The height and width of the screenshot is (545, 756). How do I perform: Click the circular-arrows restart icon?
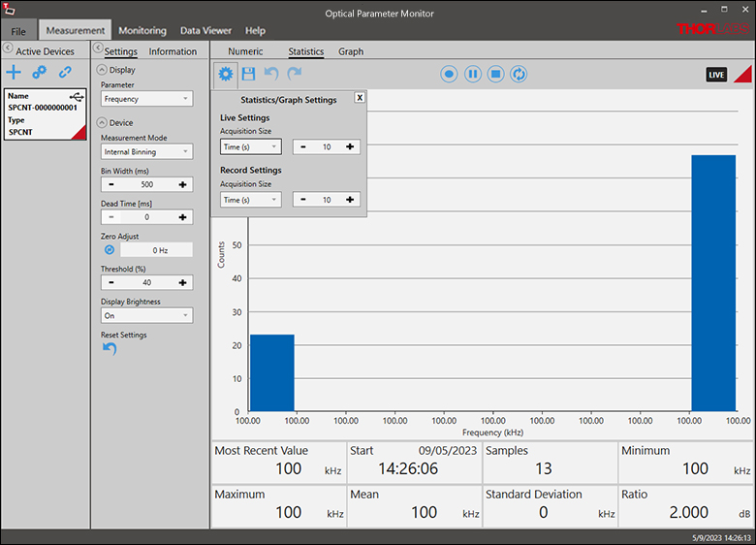tap(520, 74)
